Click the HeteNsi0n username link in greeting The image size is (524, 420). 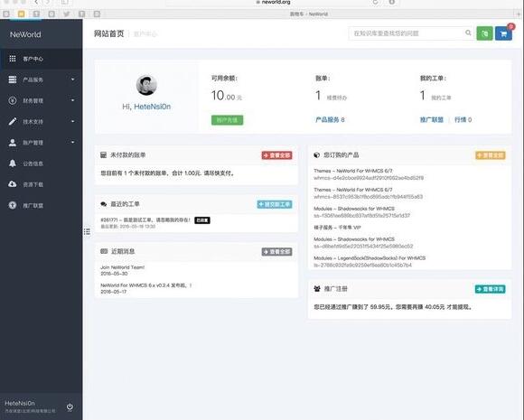[152, 107]
